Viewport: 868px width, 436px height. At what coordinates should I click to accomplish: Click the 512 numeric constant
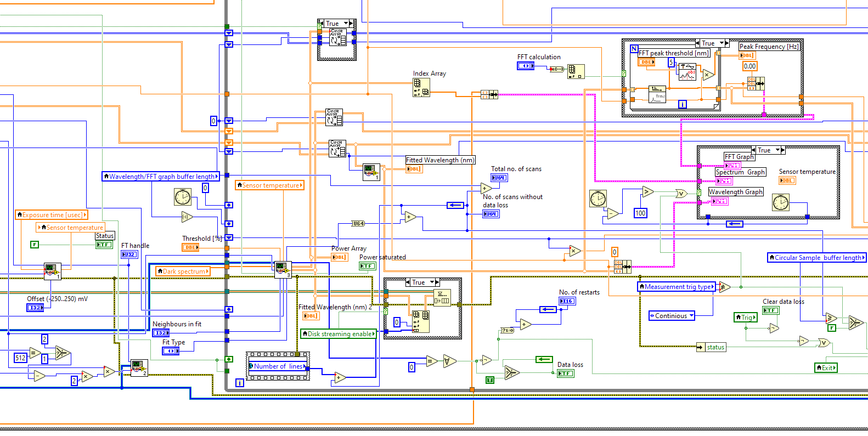(x=20, y=358)
